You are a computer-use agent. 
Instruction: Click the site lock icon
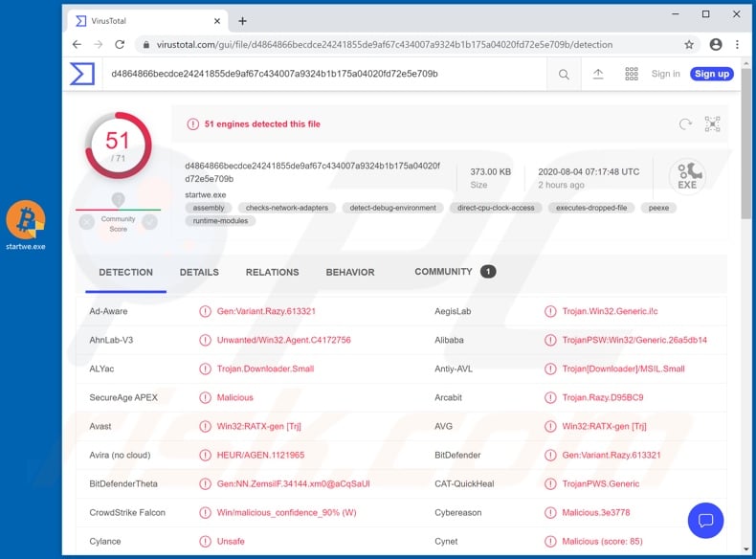click(x=146, y=44)
